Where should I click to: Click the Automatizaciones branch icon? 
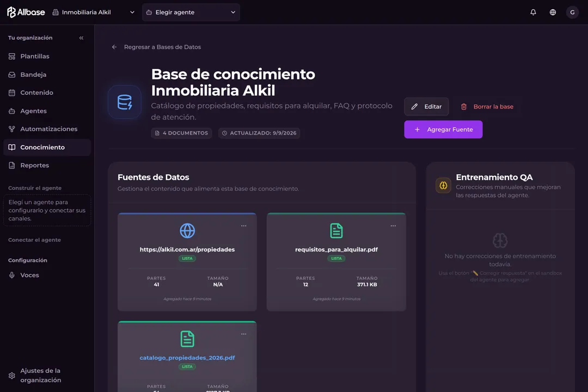point(12,129)
